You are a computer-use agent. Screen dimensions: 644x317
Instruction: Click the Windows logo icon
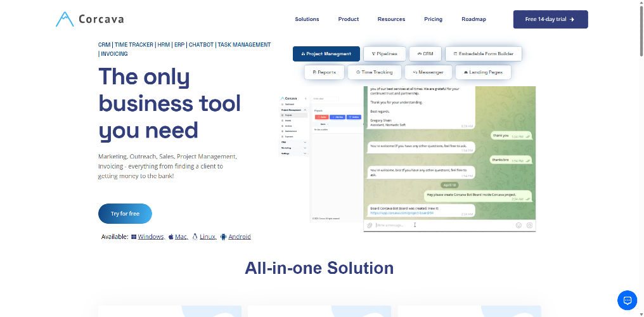[x=134, y=237]
